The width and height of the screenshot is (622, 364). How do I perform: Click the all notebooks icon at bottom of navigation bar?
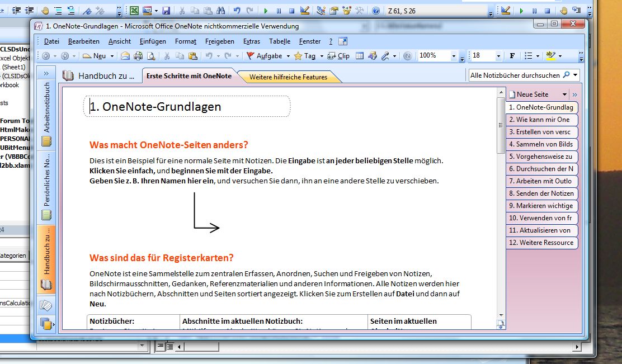point(46,324)
